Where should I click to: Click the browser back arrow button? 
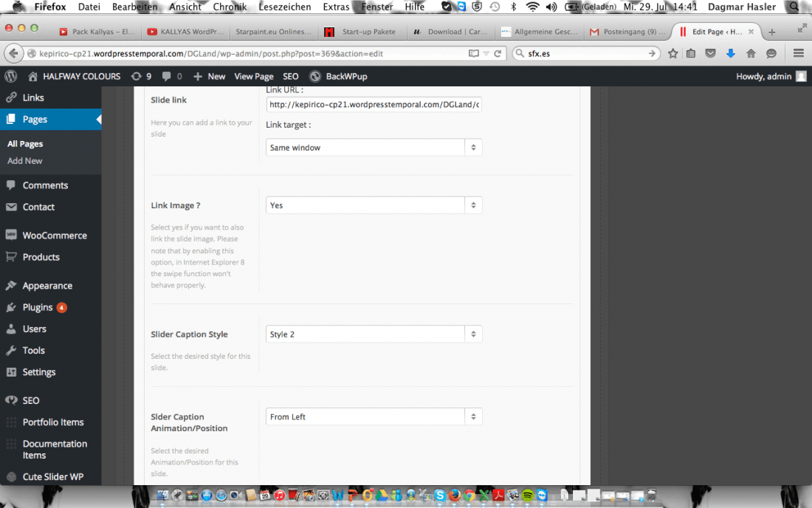pyautogui.click(x=13, y=53)
